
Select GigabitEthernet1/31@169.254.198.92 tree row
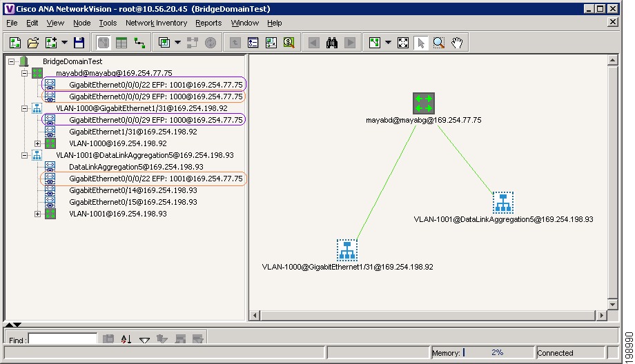(x=133, y=132)
